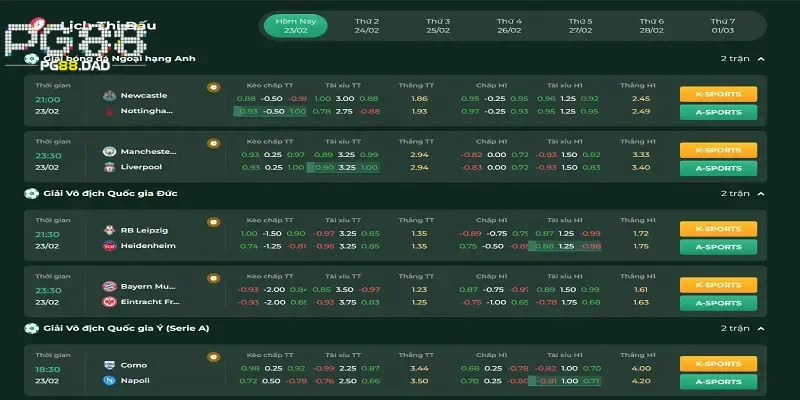
Task: Click the Heidenheim crest icon
Action: pyautogui.click(x=109, y=246)
